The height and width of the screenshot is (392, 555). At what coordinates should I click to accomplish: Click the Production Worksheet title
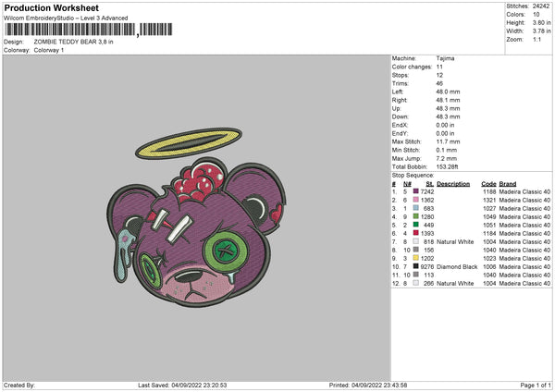coord(51,7)
